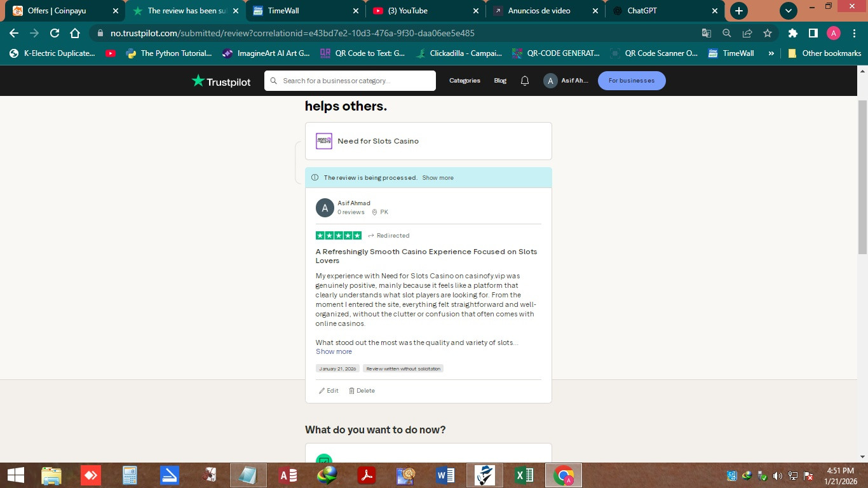Viewport: 868px width, 488px height.
Task: Click the five-star rating graphic
Action: click(x=339, y=235)
